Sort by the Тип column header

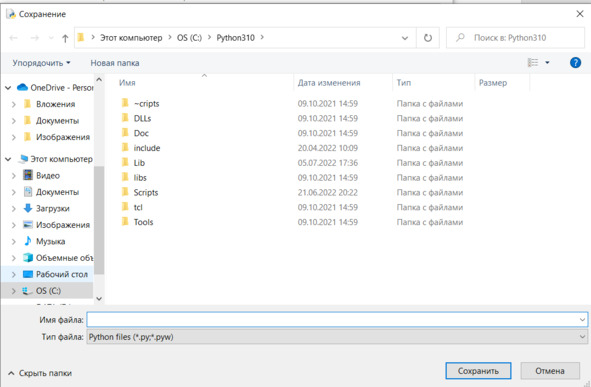click(x=404, y=83)
